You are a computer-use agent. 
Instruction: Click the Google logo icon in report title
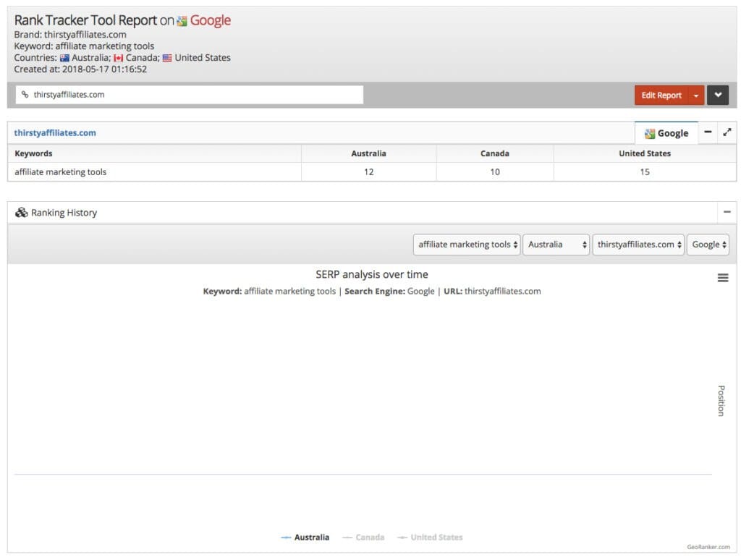pos(182,21)
